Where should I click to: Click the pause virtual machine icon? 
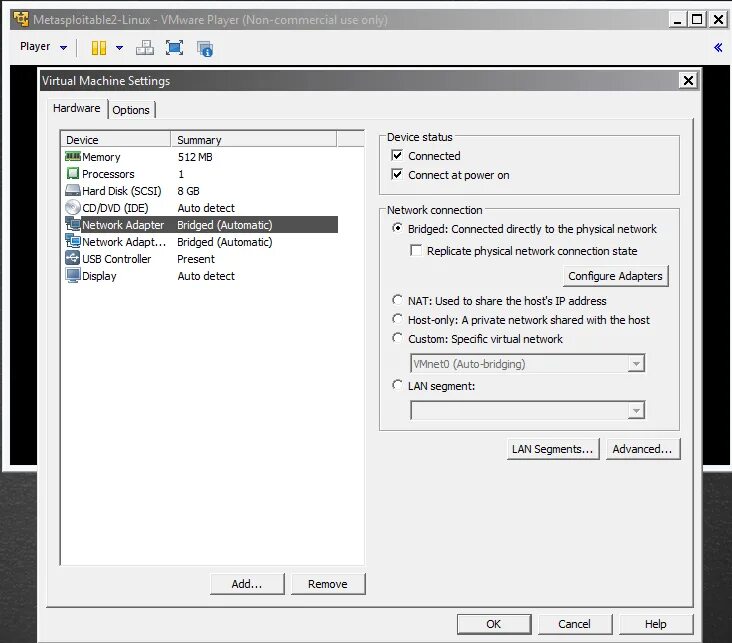click(99, 48)
